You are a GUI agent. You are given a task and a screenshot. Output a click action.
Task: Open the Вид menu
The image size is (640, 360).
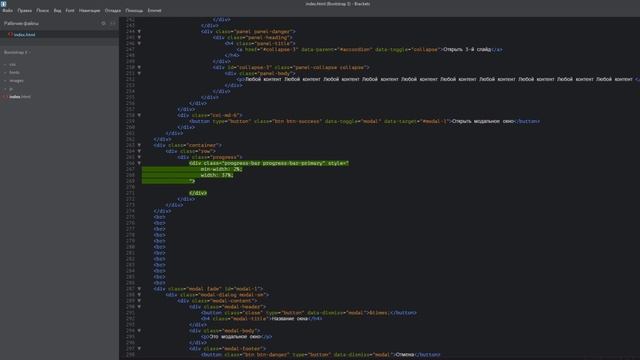click(58, 11)
